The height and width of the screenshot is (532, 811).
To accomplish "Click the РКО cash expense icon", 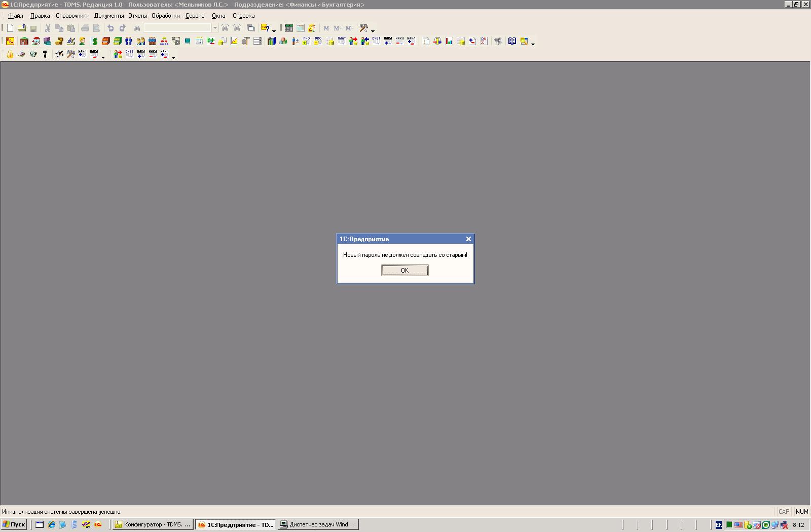I will 318,41.
